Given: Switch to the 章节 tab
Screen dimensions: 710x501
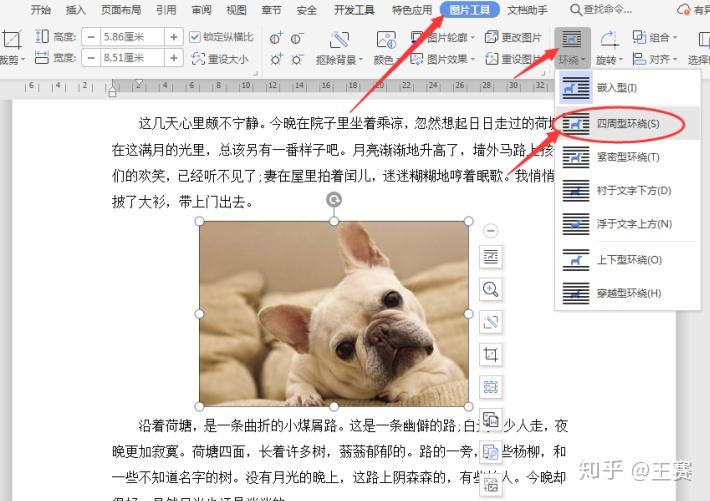Looking at the screenshot, I should [272, 10].
